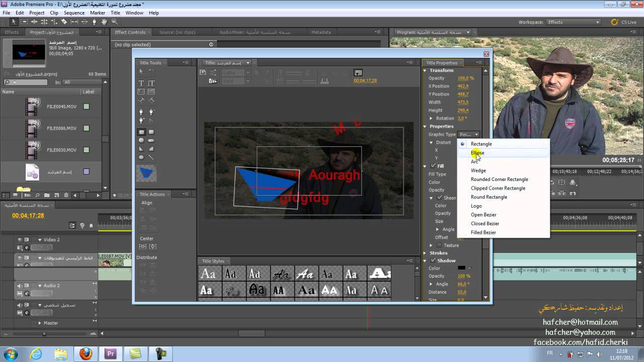Expand the Strokes section
Screen dimensions: 644x362
pyautogui.click(x=425, y=253)
